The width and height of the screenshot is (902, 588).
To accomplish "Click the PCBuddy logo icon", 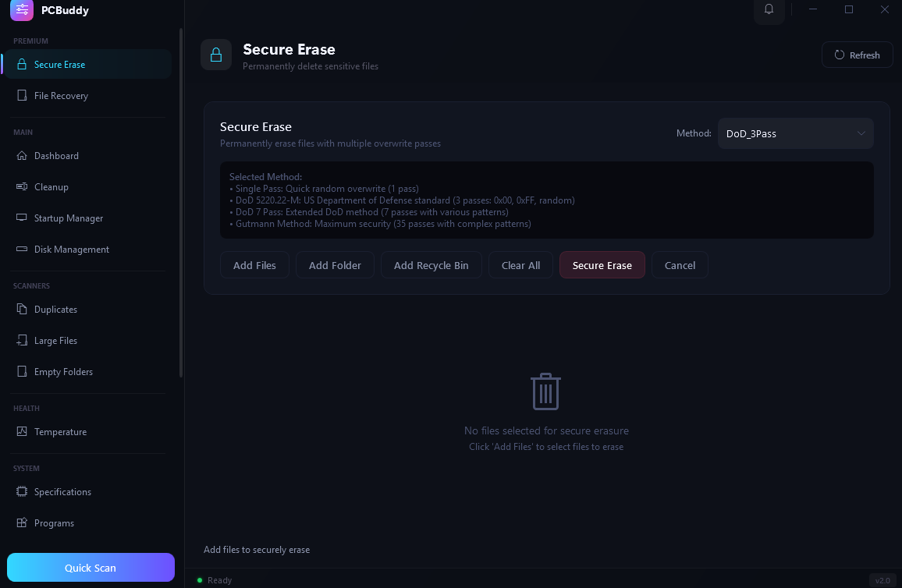I will click(21, 11).
